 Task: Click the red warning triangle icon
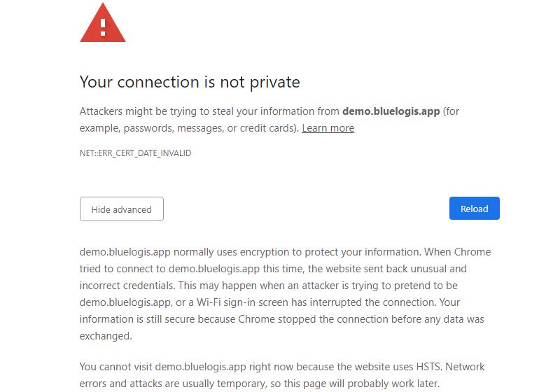[102, 23]
